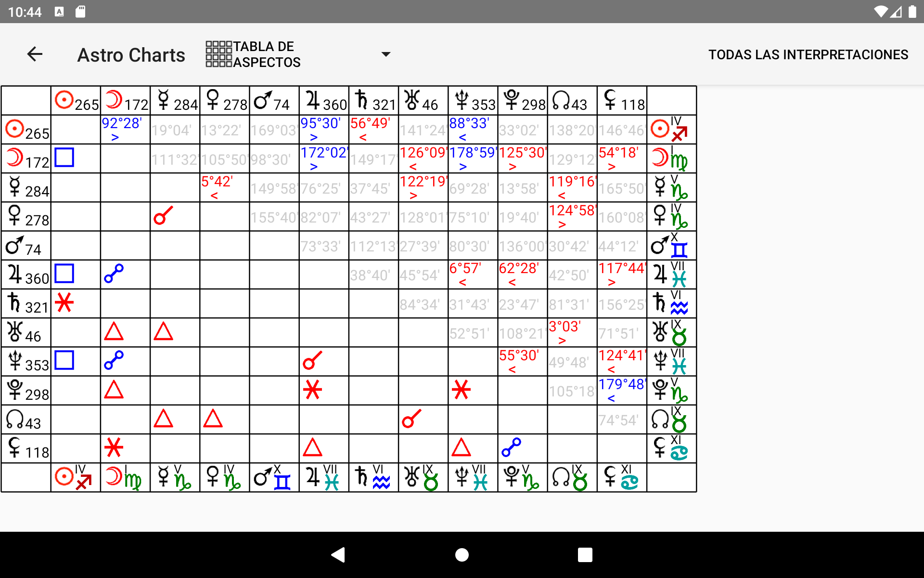Select the North Node 43 column header
The image size is (924, 578).
pyautogui.click(x=573, y=101)
